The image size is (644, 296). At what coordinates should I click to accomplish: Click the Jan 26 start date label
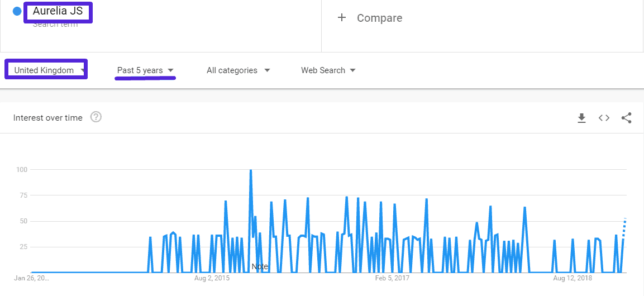(32, 278)
